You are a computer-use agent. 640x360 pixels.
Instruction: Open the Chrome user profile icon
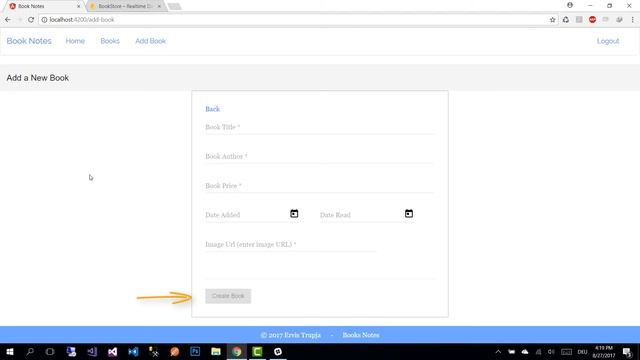click(x=570, y=5)
